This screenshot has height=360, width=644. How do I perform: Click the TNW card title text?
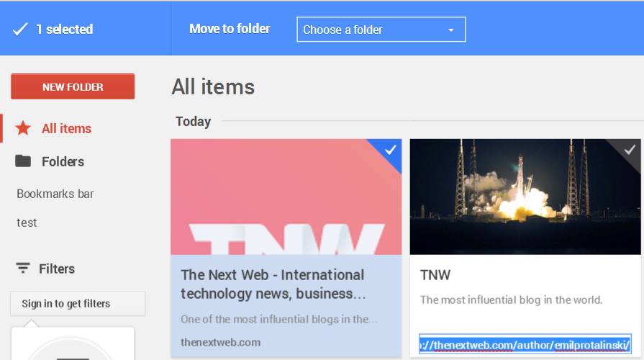pyautogui.click(x=435, y=275)
